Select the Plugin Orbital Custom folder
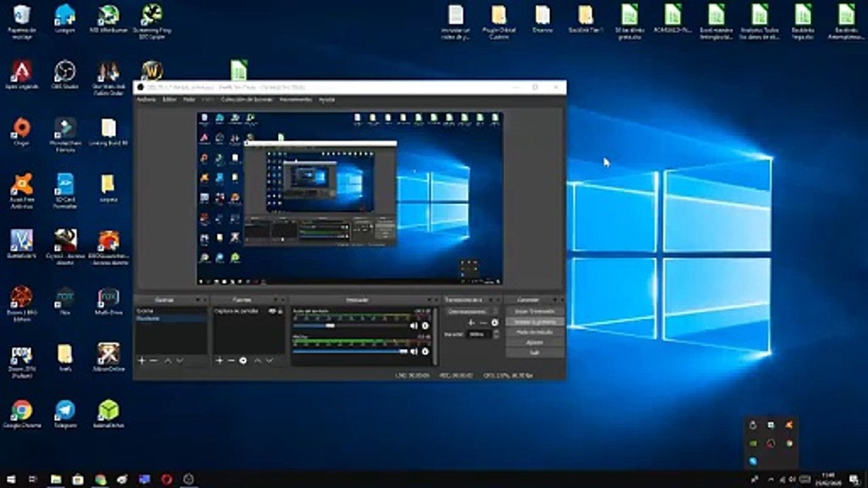 point(499,22)
